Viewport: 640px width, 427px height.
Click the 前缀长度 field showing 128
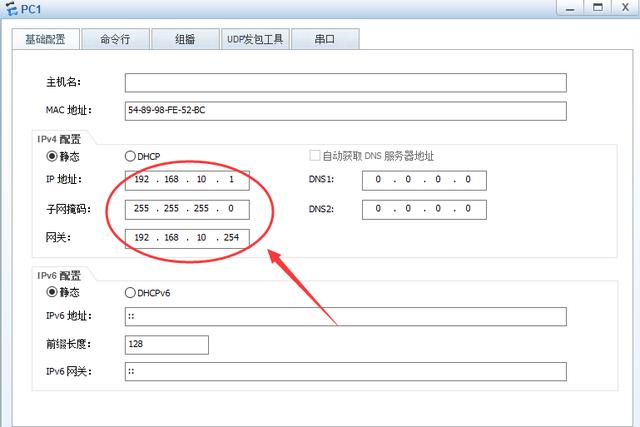coord(167,345)
